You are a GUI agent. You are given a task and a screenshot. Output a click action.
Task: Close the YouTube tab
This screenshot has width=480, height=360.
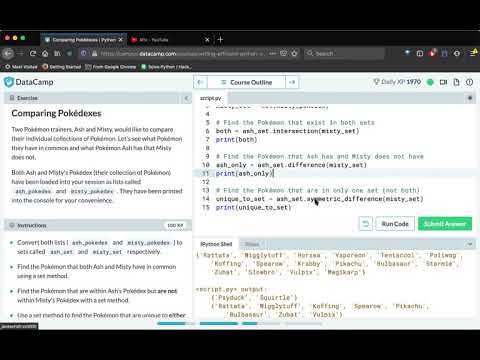click(x=207, y=40)
